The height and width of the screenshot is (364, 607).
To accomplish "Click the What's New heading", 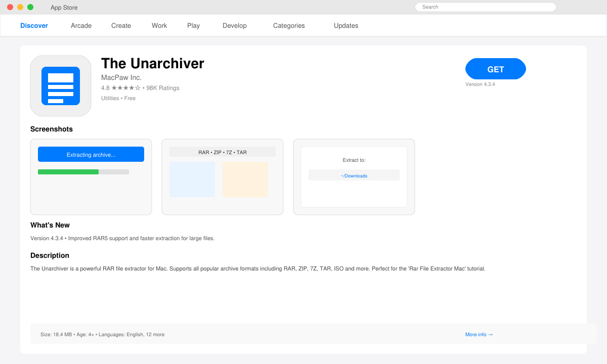I will pyautogui.click(x=50, y=225).
